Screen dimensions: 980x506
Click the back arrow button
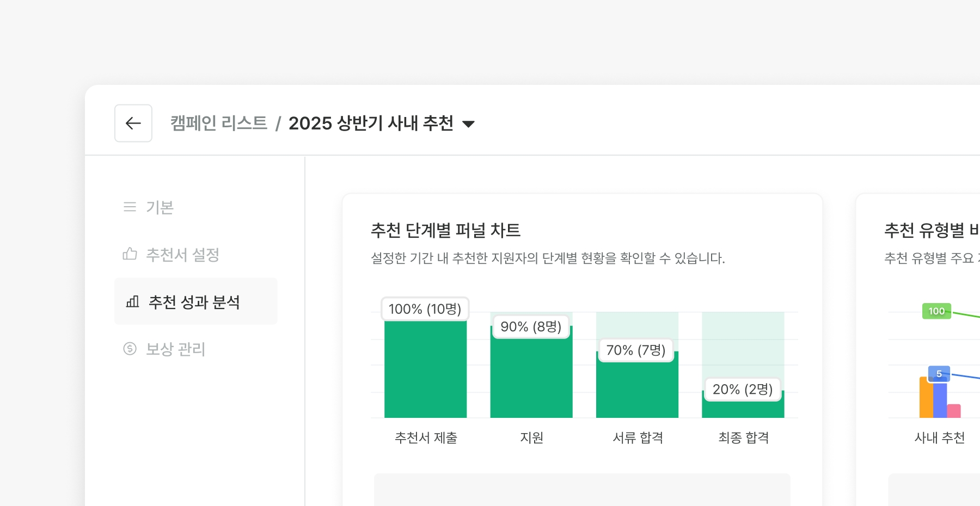pos(133,124)
